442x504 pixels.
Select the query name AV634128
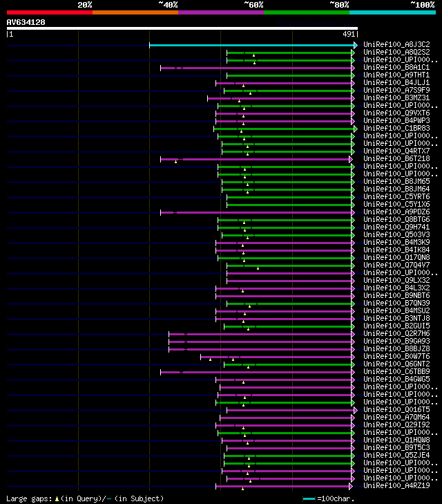coord(26,22)
